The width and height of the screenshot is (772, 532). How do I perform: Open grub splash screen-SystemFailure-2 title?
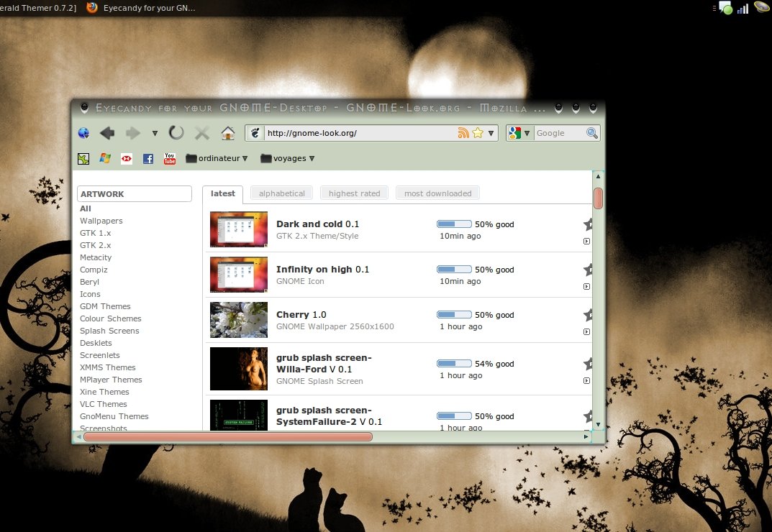(x=329, y=416)
